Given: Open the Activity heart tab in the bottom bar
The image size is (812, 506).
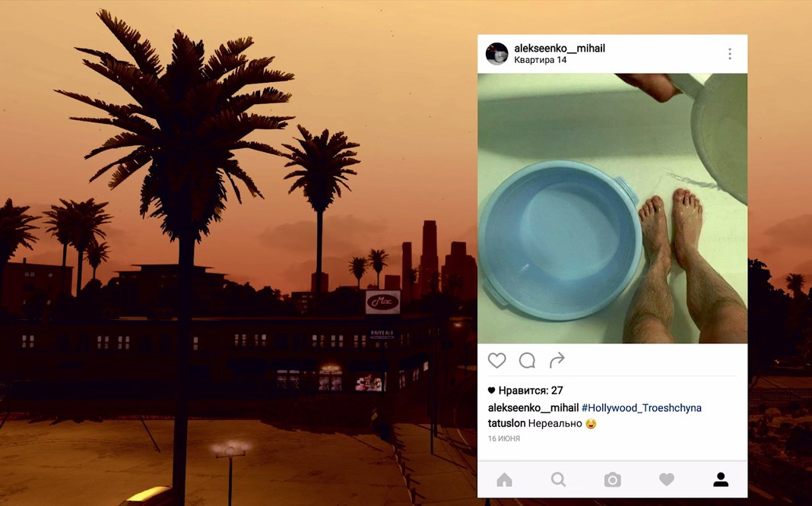Looking at the screenshot, I should (x=667, y=479).
